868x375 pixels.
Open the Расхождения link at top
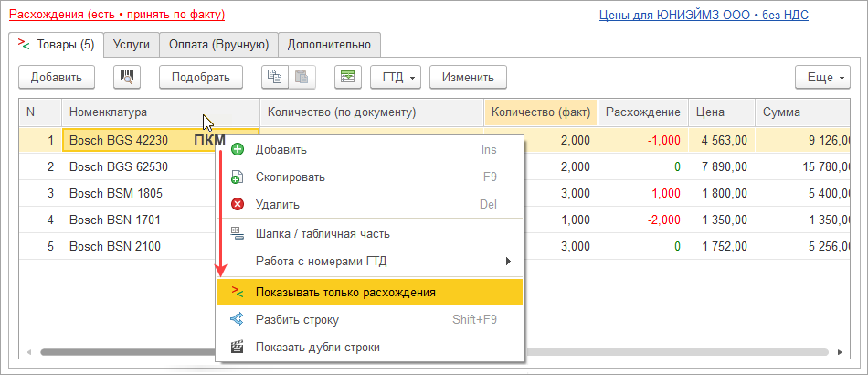click(117, 16)
